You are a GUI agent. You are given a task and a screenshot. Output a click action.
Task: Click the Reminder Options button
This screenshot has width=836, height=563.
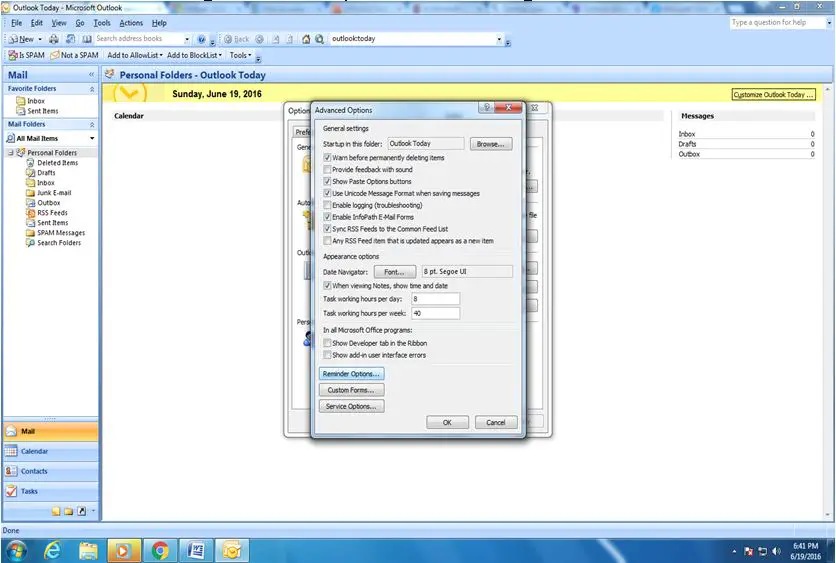click(351, 374)
